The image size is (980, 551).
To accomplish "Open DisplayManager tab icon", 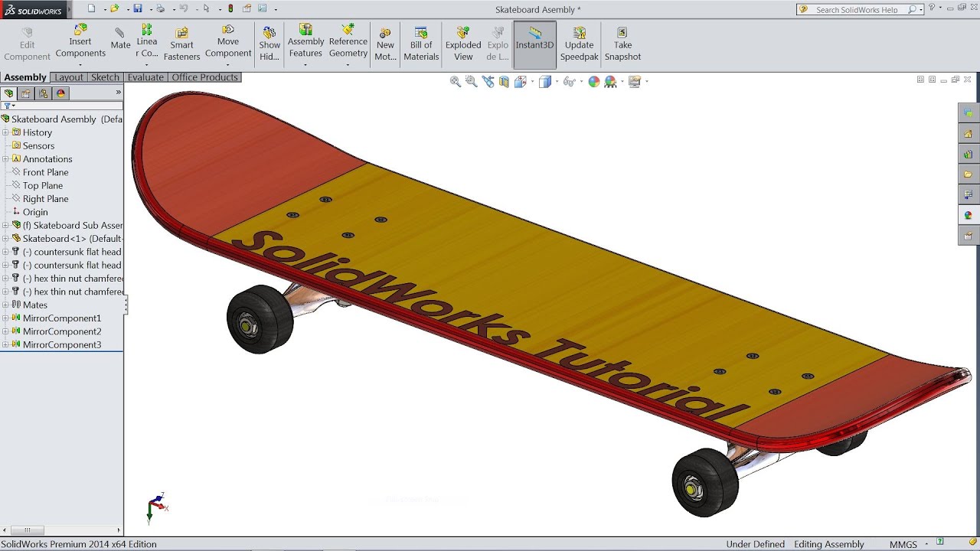I will (x=60, y=93).
